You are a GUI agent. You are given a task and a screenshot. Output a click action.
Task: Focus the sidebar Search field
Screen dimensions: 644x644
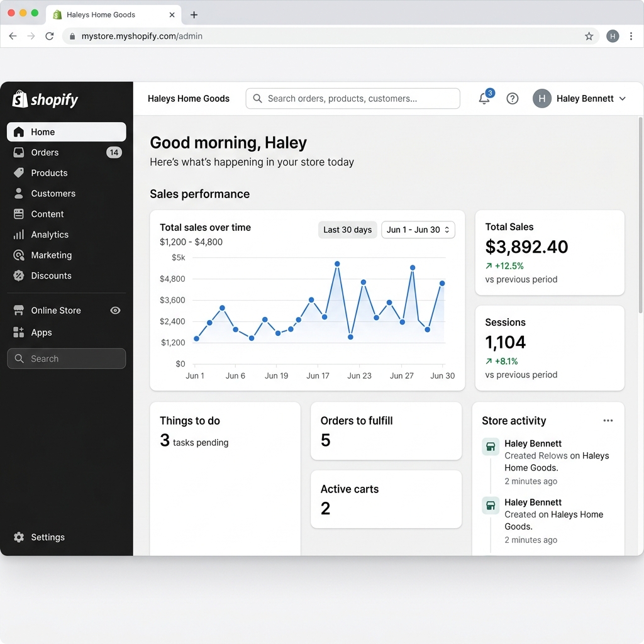tap(67, 358)
